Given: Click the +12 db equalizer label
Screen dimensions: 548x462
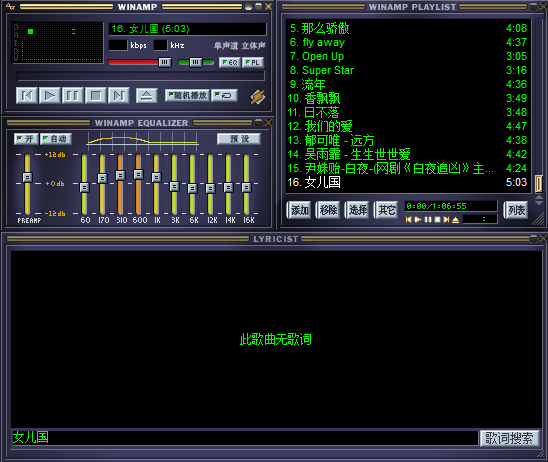Looking at the screenshot, I should (55, 154).
